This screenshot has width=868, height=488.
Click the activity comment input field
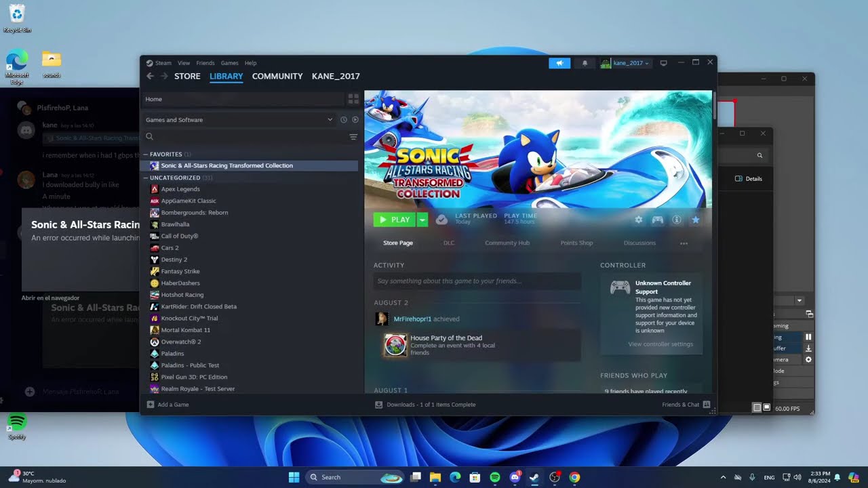pyautogui.click(x=477, y=281)
